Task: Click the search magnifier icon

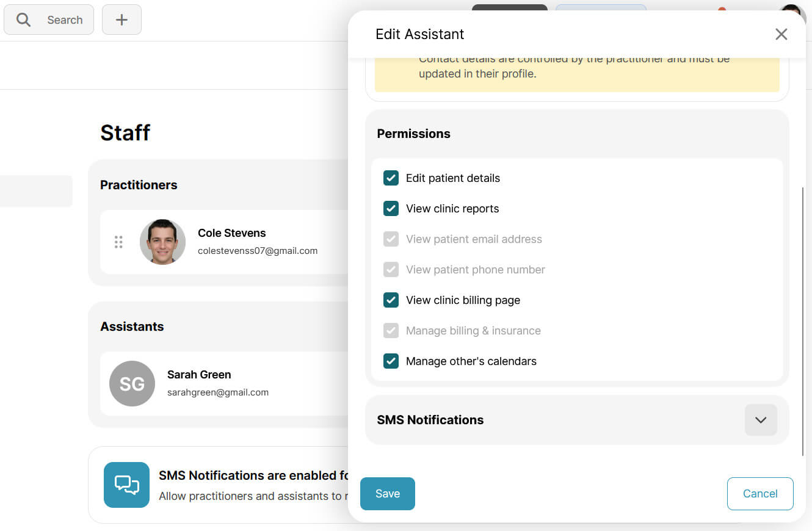Action: click(x=23, y=20)
